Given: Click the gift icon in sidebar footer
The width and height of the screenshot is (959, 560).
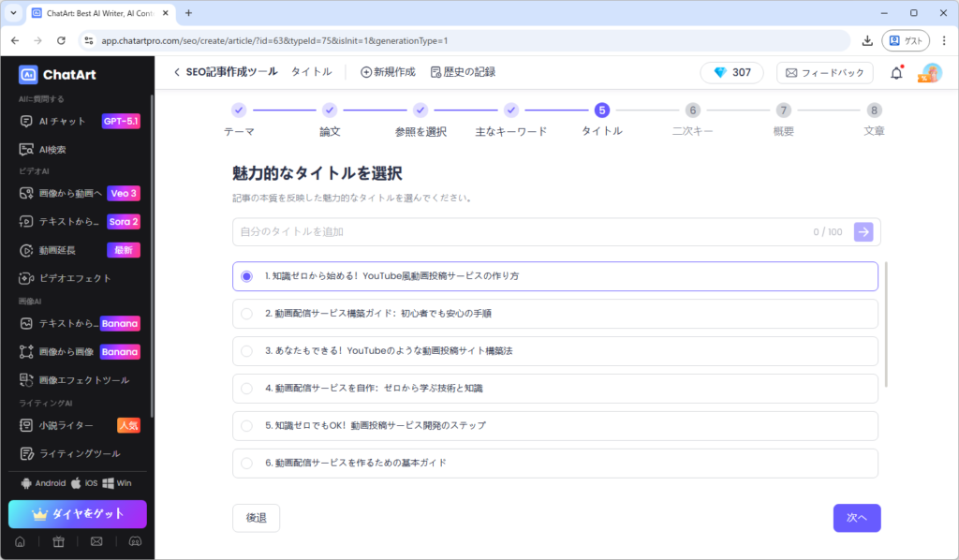Looking at the screenshot, I should tap(58, 541).
